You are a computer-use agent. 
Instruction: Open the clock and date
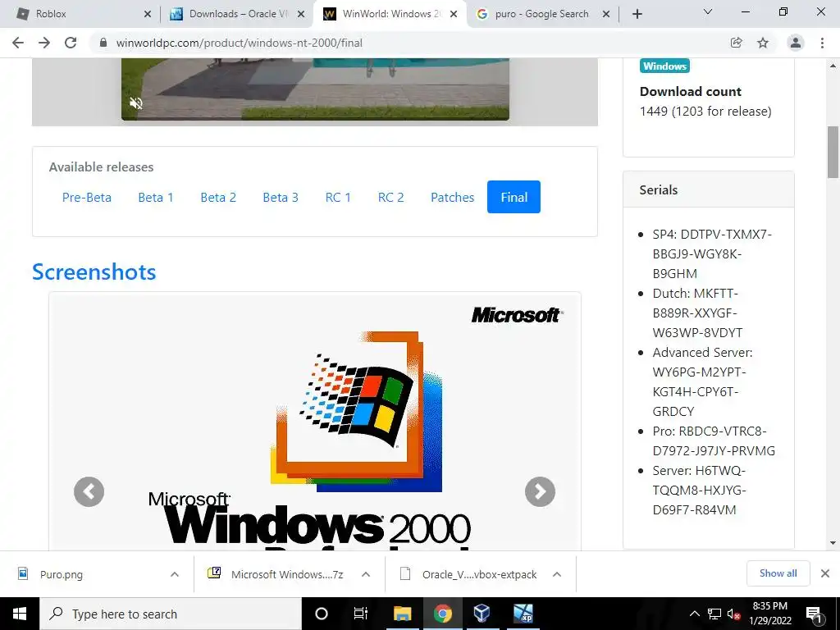(769, 614)
